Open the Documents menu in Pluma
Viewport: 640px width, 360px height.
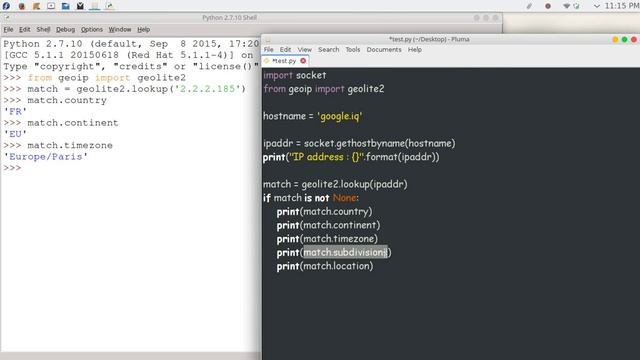tap(384, 49)
